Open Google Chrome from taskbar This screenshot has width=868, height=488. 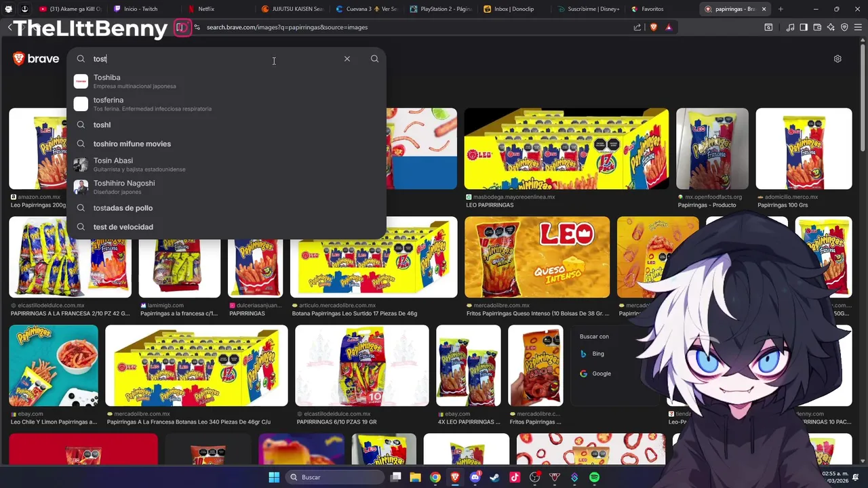(x=435, y=477)
